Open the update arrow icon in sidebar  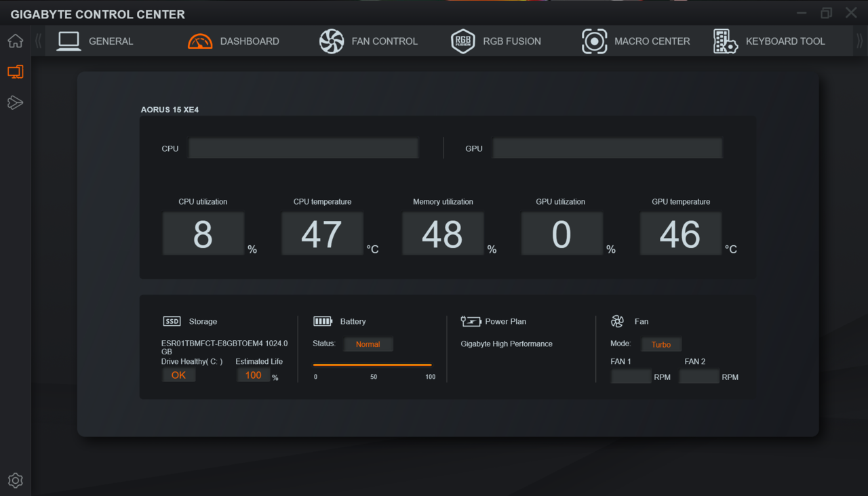[x=15, y=102]
